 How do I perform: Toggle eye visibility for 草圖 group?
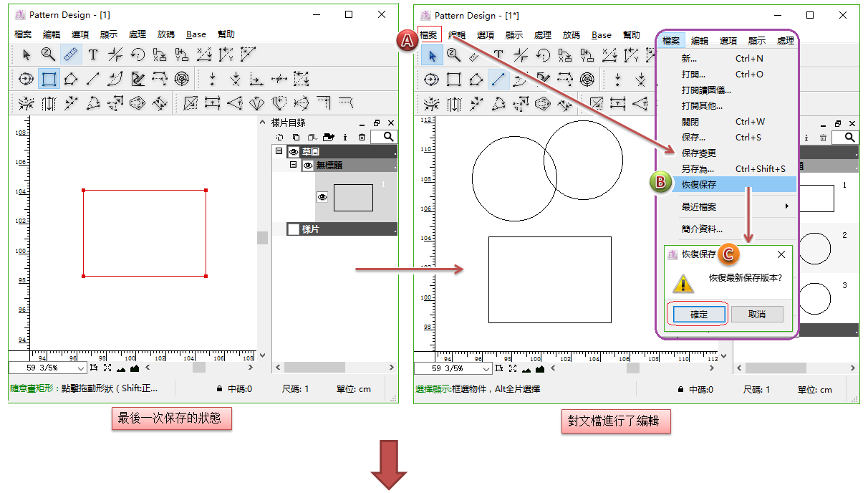pos(293,152)
